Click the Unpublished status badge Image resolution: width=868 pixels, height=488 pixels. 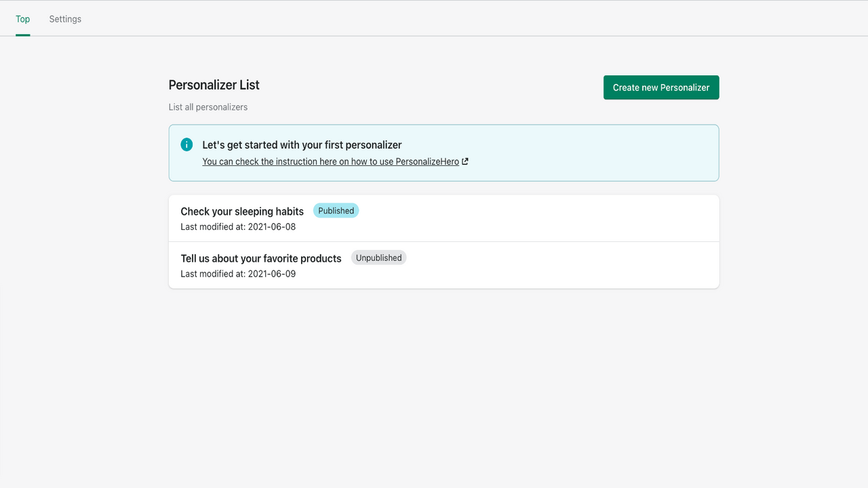point(378,258)
